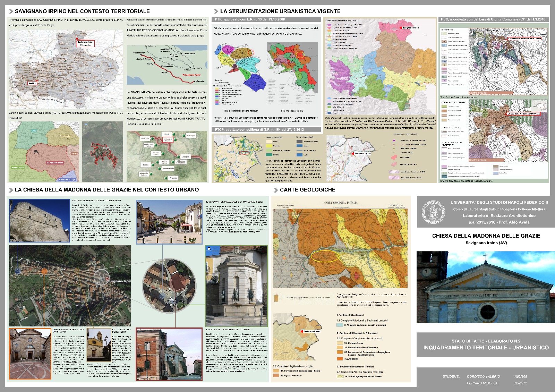Screen dimensions: 555x392
Task: Click the Montaguto label on olive territory
Action: pos(65,136)
